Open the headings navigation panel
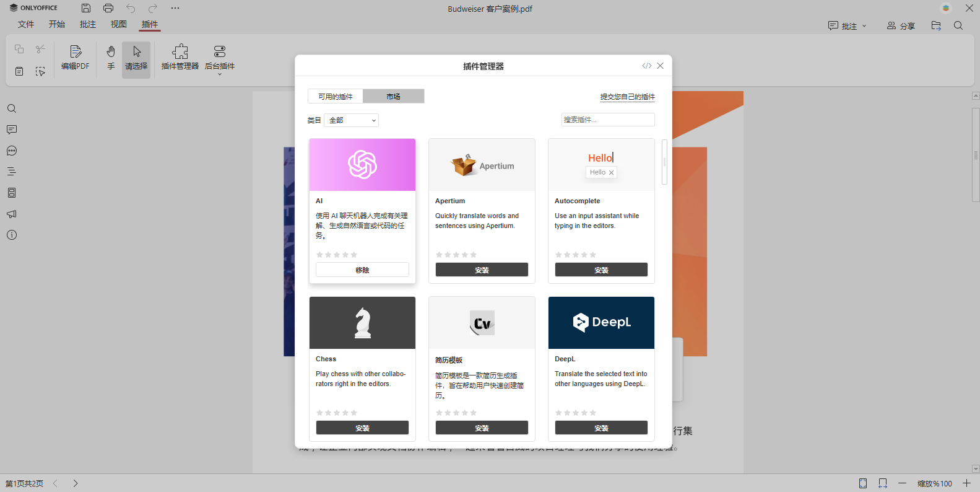 [12, 172]
